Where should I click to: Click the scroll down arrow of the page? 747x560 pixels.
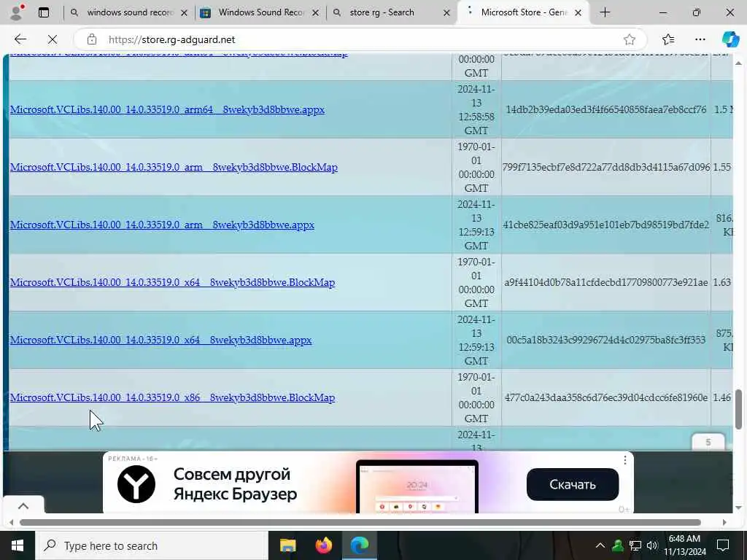[x=738, y=507]
